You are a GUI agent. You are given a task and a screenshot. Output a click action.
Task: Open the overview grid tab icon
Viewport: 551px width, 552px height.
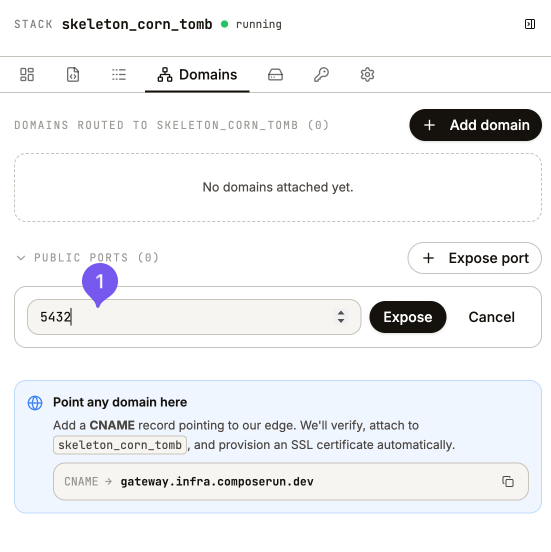point(27,75)
